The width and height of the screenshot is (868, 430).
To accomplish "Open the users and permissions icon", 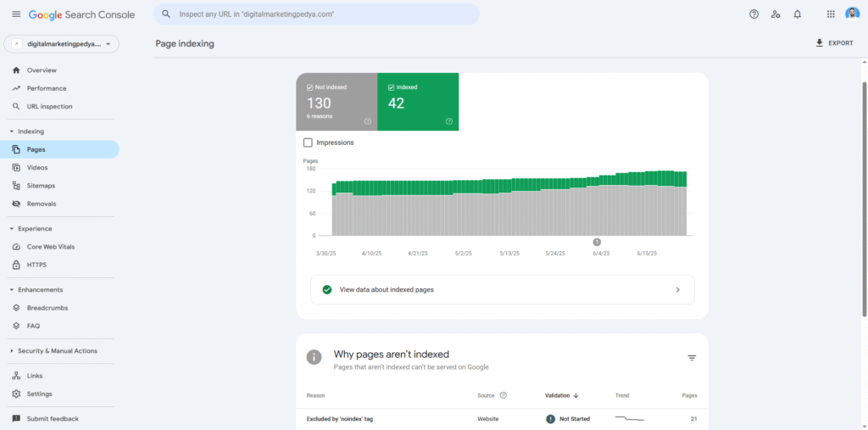I will 776,14.
